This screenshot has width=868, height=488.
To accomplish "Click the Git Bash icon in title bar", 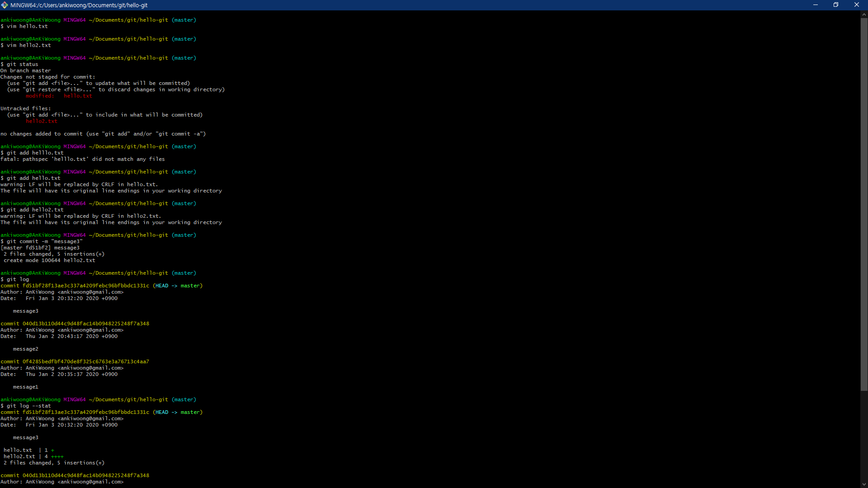I will pos(5,5).
